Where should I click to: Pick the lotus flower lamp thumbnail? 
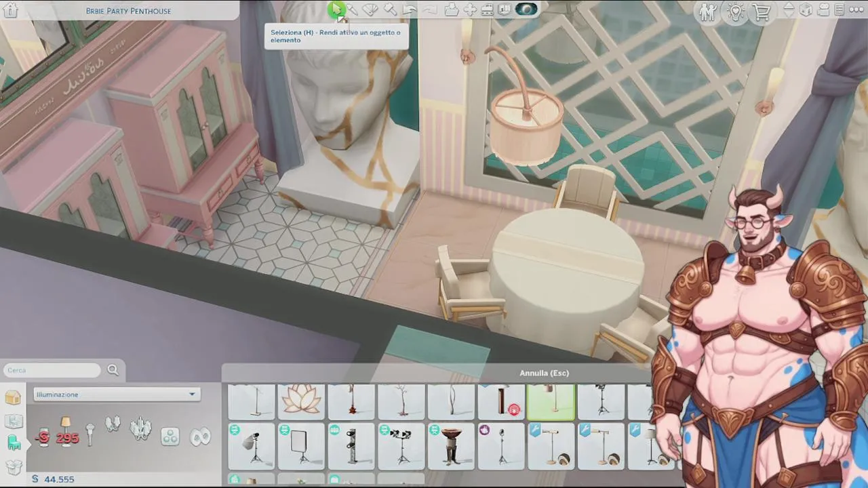click(301, 401)
